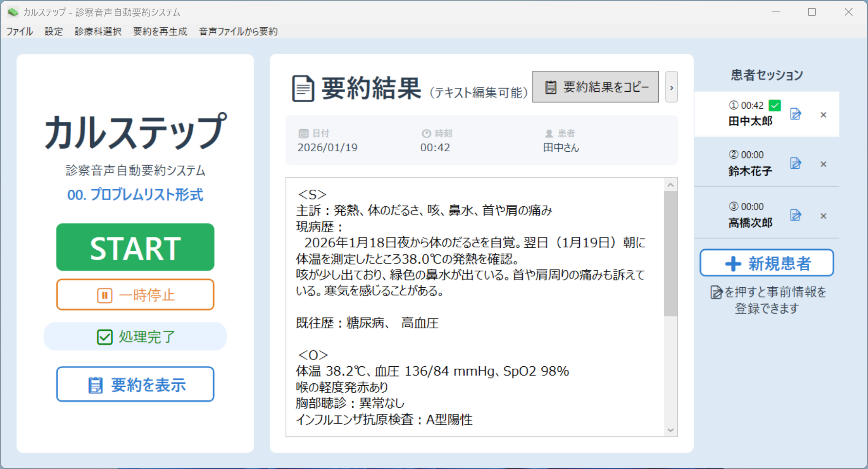Screen dimensions: 868x469
Task: Remove 高橋次郎 session with its X icon
Action: coord(823,216)
